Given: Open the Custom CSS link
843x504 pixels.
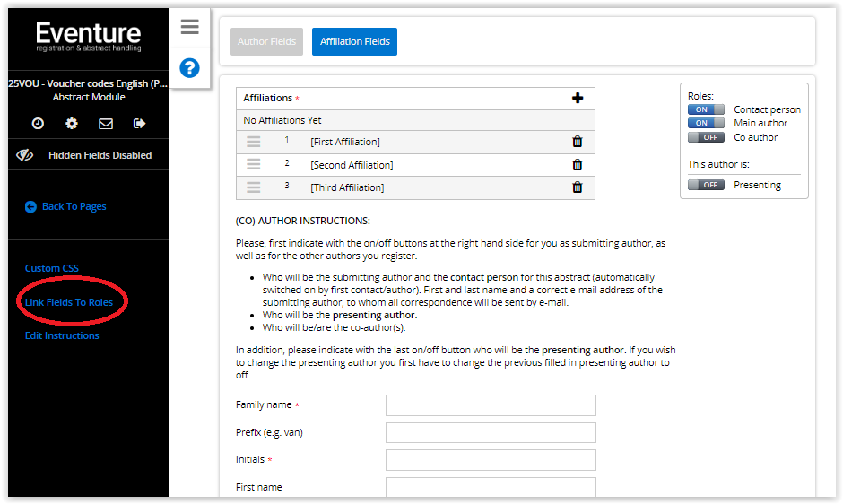Looking at the screenshot, I should click(x=52, y=268).
